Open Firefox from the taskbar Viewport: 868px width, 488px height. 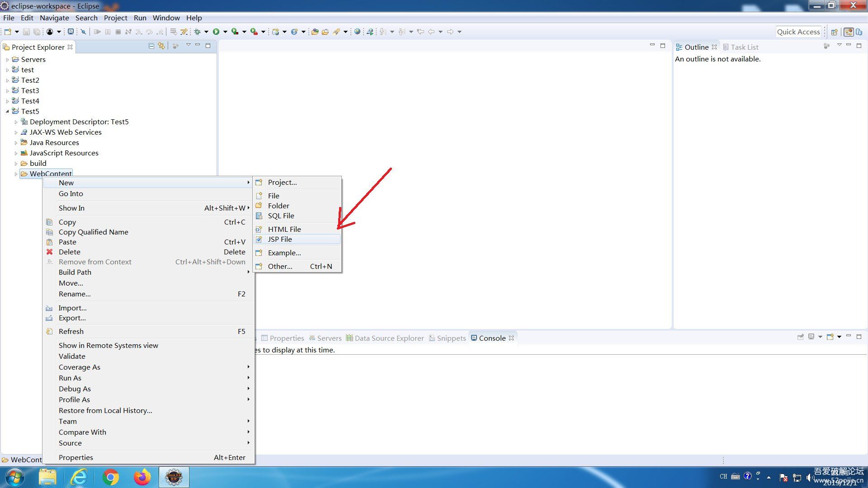point(142,477)
